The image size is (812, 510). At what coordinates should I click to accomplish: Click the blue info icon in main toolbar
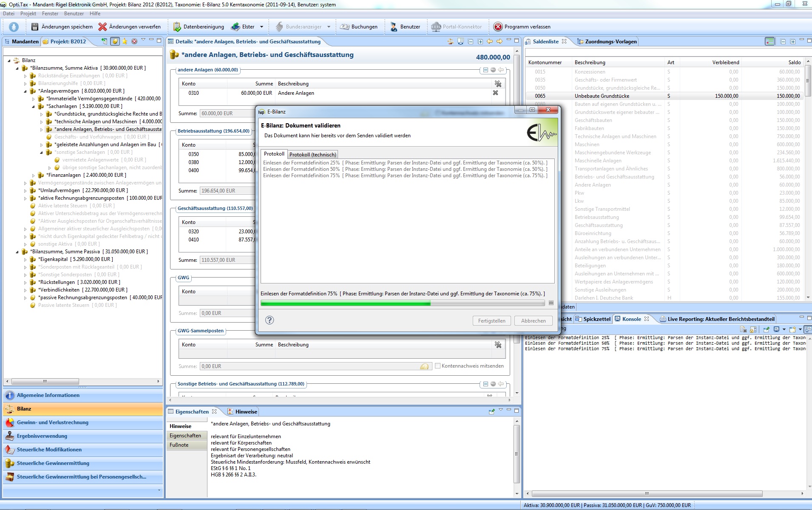[x=14, y=27]
